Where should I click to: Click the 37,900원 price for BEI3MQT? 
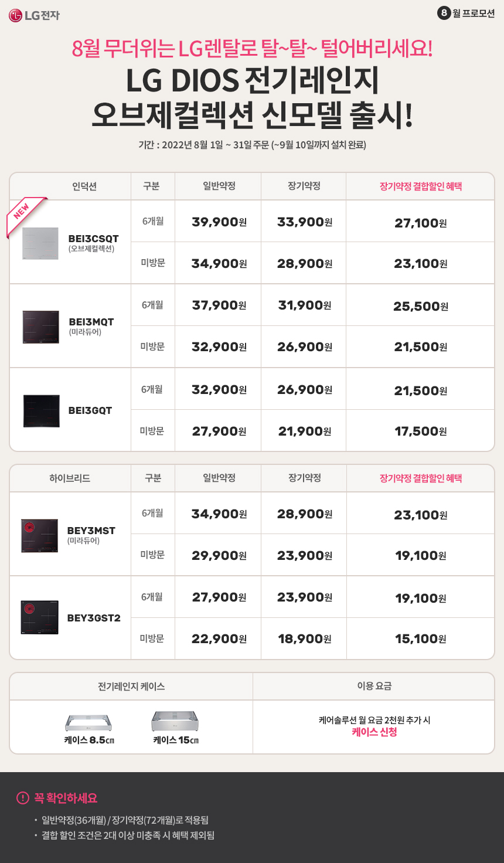pos(219,305)
